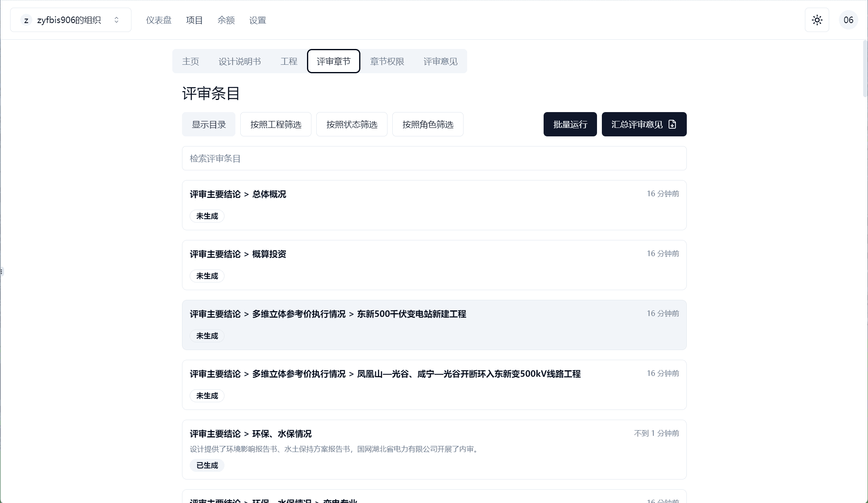Switch to the 设计说明书 tab

pyautogui.click(x=239, y=61)
